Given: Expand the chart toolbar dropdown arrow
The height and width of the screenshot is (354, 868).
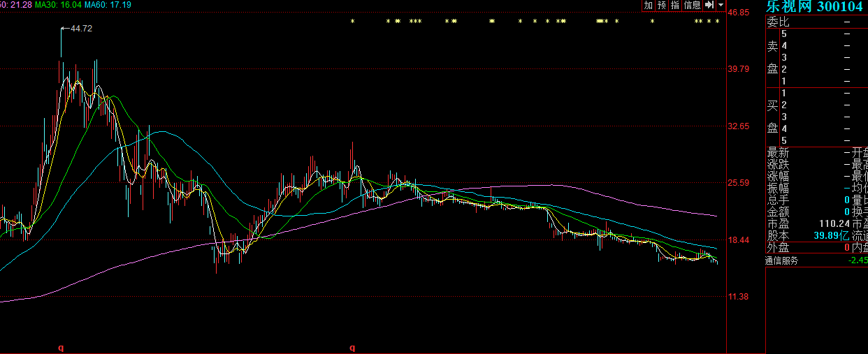Looking at the screenshot, I should click(x=721, y=5).
